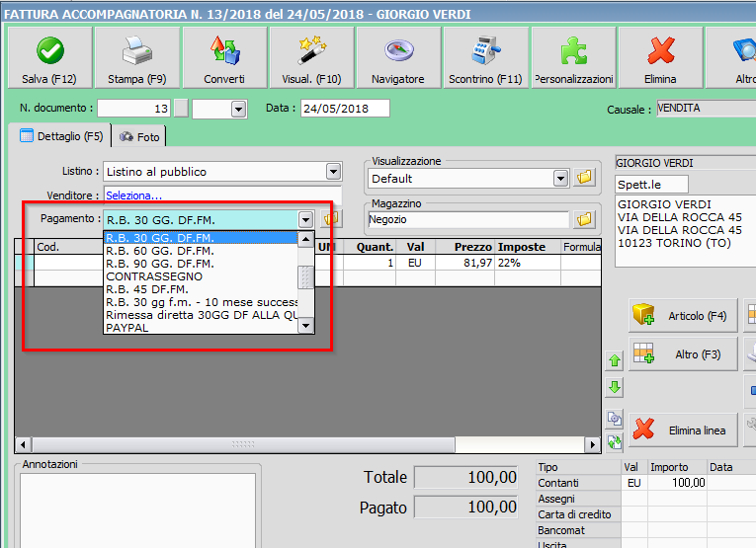The image size is (756, 548).
Task: Select Rimessa diretta 30GG DF option
Action: [x=201, y=315]
